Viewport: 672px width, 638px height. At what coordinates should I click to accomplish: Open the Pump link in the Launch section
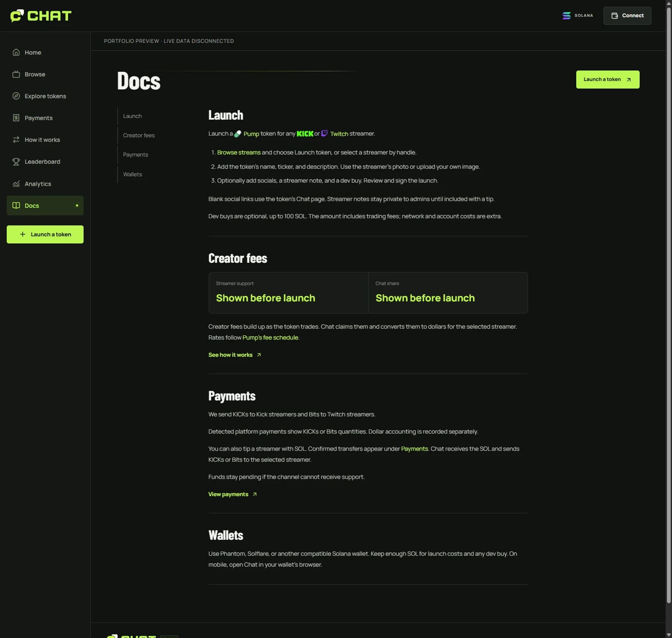(x=251, y=134)
